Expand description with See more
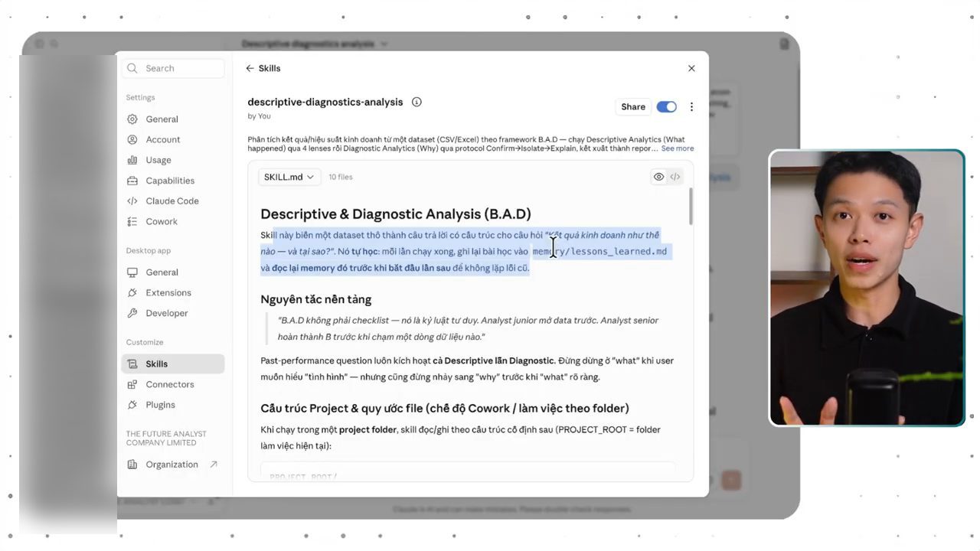 [678, 148]
